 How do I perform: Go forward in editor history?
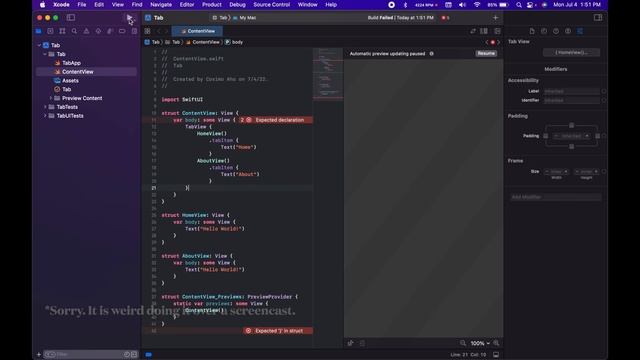[166, 31]
